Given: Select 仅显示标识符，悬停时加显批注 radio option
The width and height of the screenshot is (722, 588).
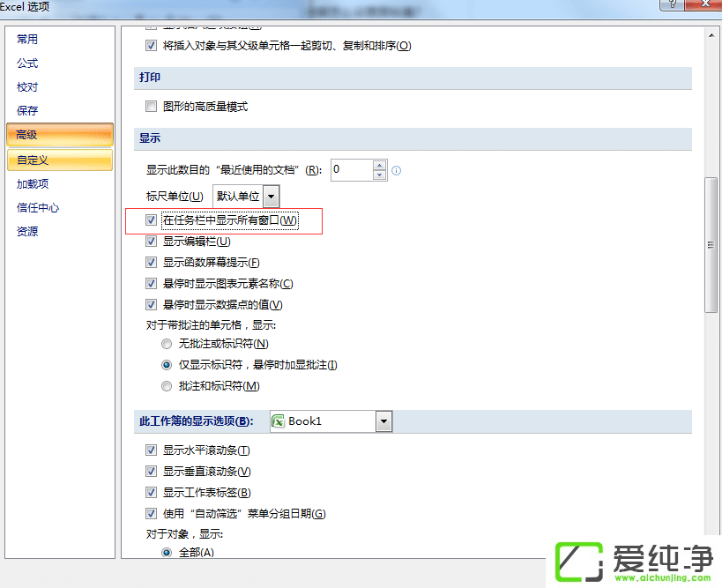Looking at the screenshot, I should 167,365.
